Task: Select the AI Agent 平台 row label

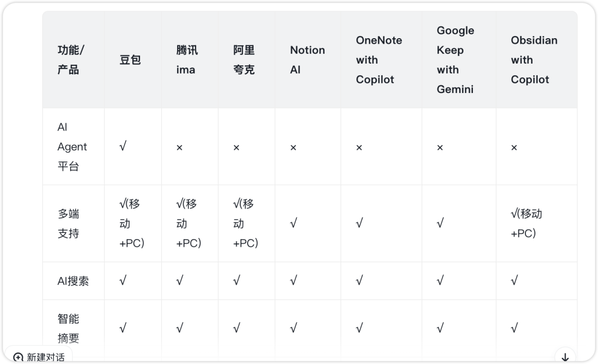Action: pos(72,147)
